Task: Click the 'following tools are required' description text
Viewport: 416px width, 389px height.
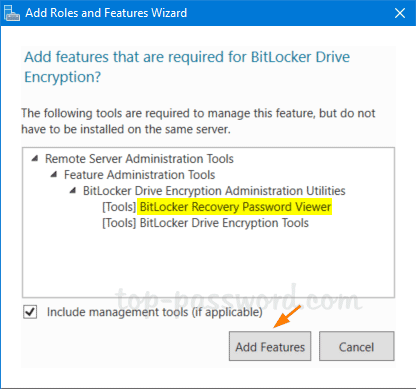Action: pos(198,121)
